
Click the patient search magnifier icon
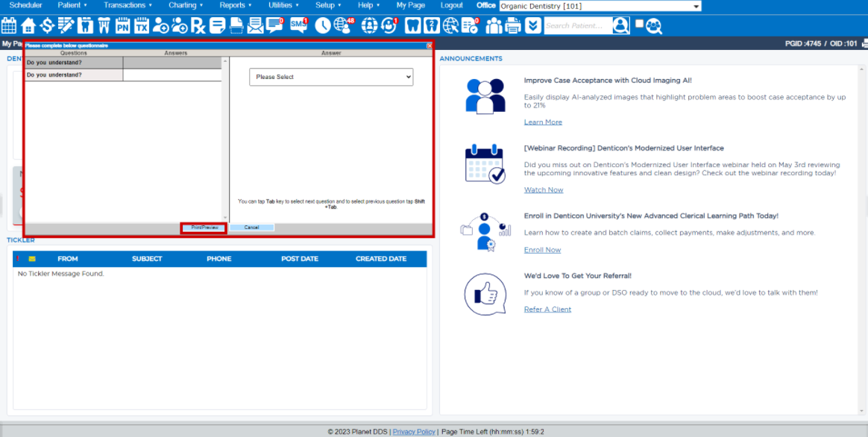pos(622,25)
